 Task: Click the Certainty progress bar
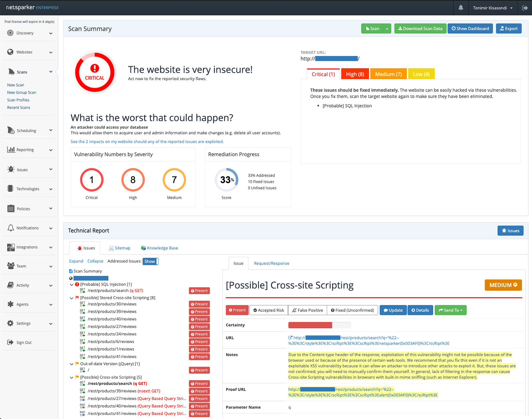[319, 325]
